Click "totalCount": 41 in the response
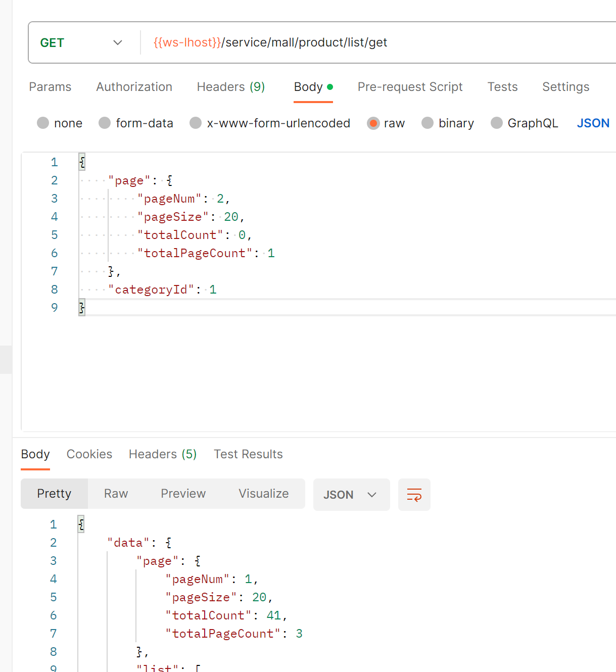 pyautogui.click(x=226, y=615)
